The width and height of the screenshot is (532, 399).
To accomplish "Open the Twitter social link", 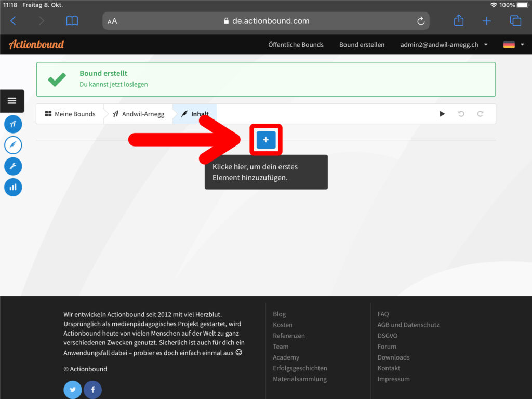I will (73, 390).
